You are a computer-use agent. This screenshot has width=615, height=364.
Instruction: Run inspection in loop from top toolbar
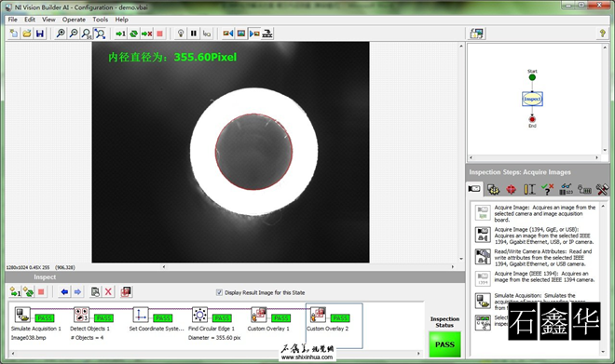coord(134,34)
